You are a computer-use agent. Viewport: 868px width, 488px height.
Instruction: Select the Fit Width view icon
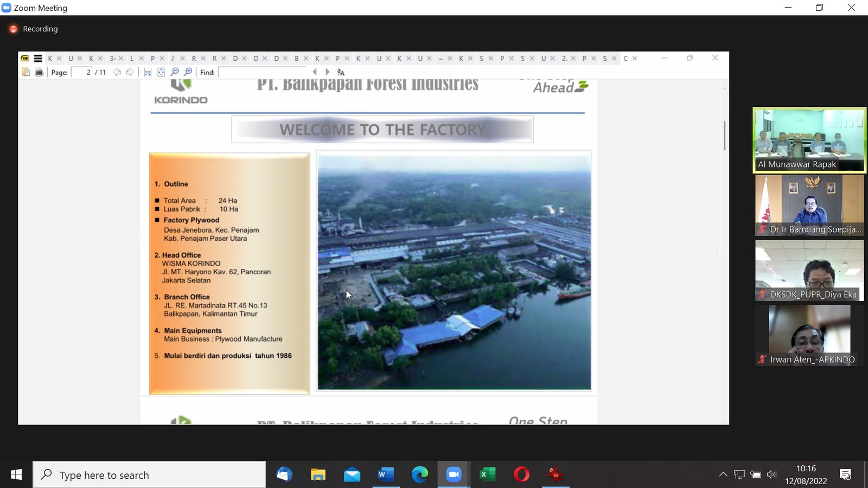pyautogui.click(x=148, y=72)
